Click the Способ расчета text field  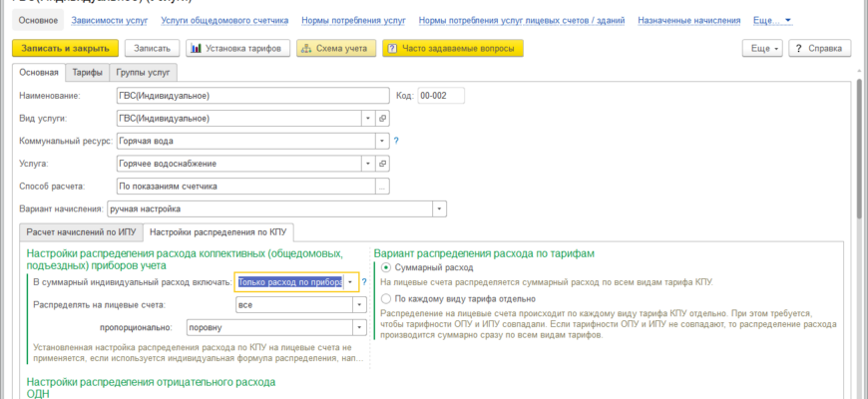pyautogui.click(x=246, y=187)
